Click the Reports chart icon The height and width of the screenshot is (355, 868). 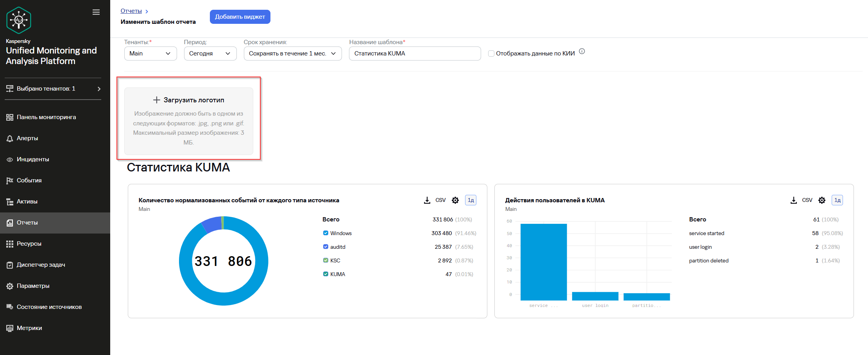(10, 223)
